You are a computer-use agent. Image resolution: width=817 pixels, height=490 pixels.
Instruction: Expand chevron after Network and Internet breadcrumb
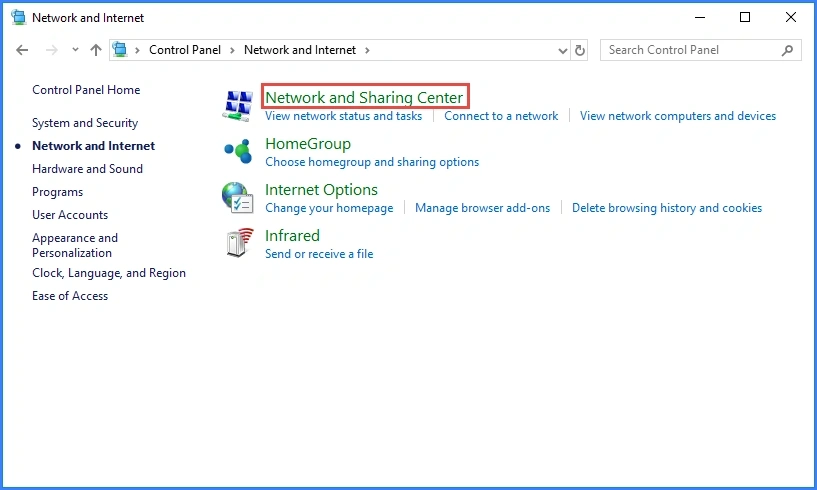point(367,50)
